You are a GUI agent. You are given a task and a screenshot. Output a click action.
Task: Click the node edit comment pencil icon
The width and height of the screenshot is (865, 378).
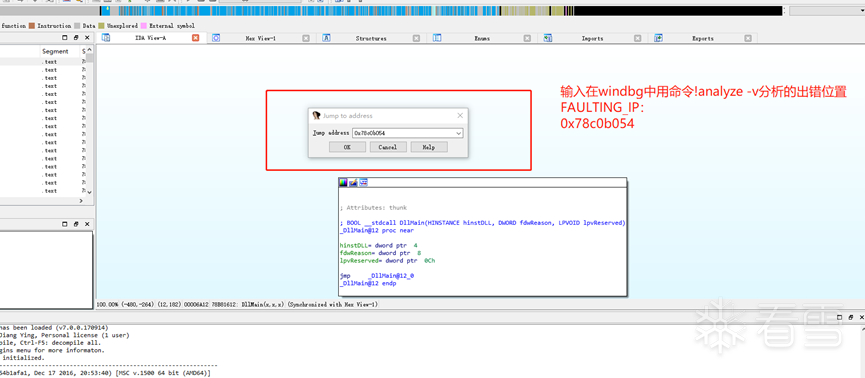(353, 183)
